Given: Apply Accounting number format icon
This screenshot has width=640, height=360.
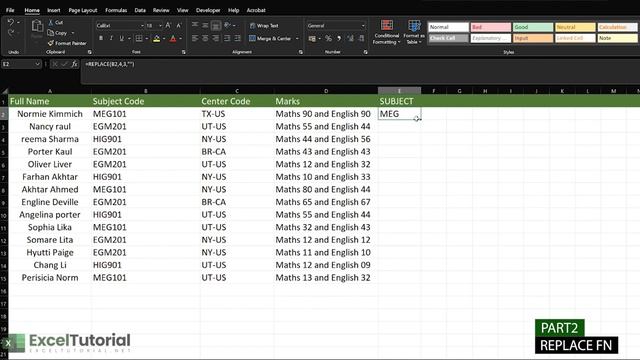Looking at the screenshot, I should point(312,38).
